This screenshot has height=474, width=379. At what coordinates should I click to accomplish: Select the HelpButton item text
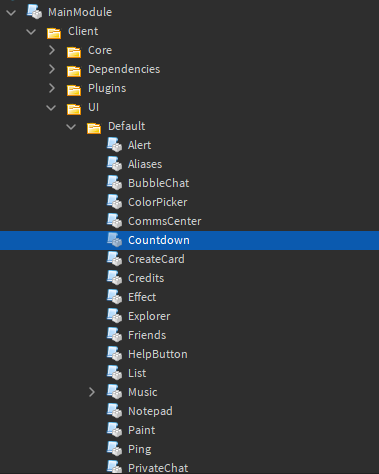tap(158, 354)
